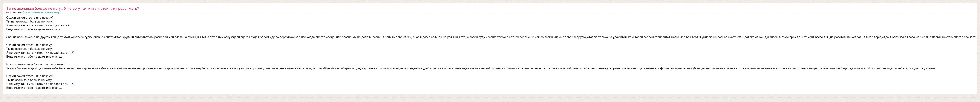Click first chorus line ending 'продолжать?'

[38, 25]
